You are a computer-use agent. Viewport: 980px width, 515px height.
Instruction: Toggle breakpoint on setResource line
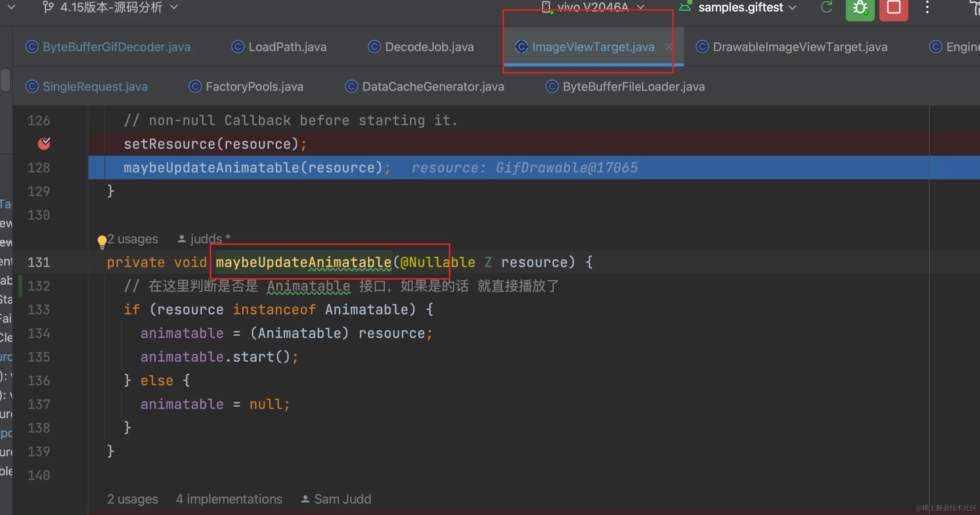coord(44,144)
